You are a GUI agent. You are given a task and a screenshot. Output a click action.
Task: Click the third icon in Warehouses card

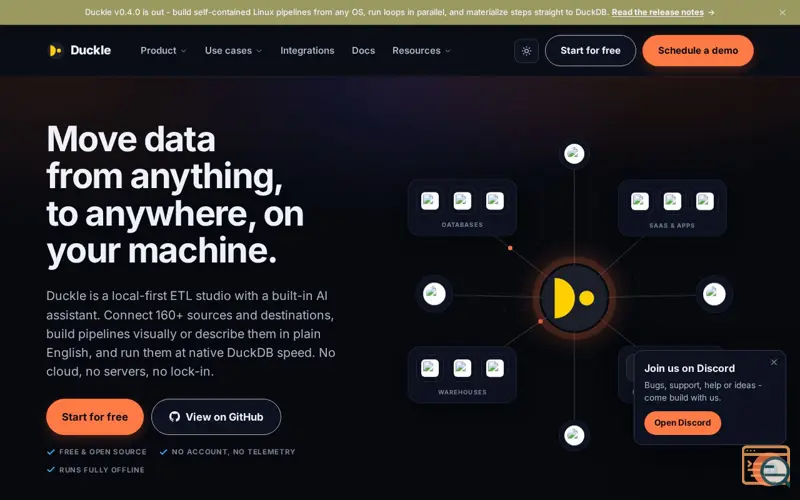click(495, 368)
